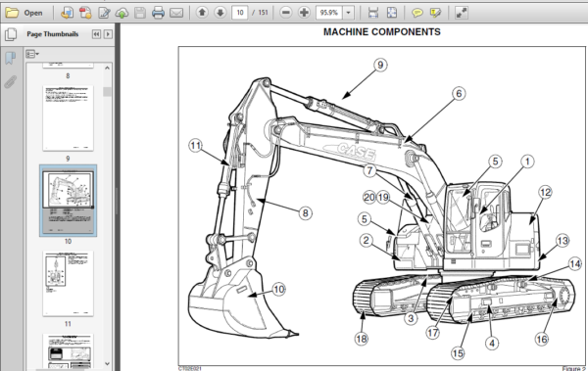The image size is (588, 371).
Task: Send file by email envelope icon
Action: (176, 13)
